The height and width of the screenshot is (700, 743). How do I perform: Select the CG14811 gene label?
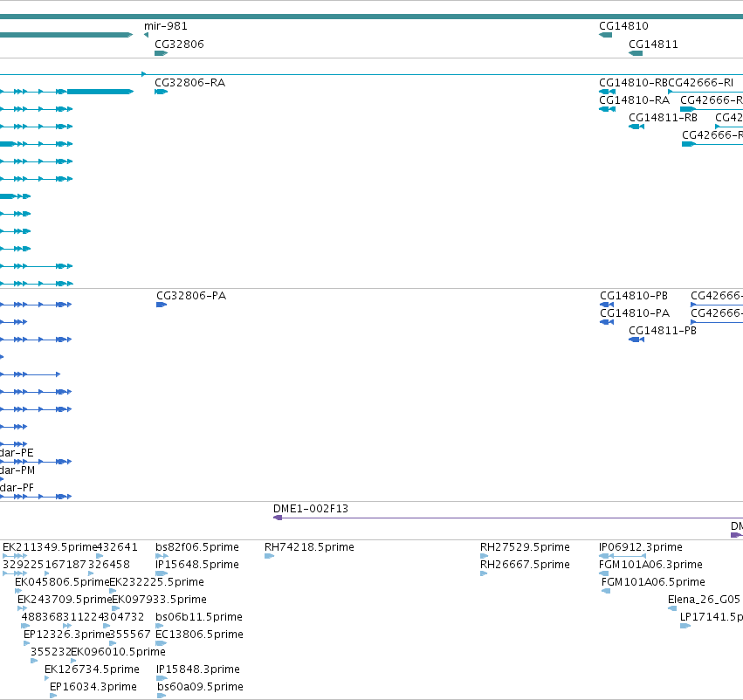pos(653,45)
